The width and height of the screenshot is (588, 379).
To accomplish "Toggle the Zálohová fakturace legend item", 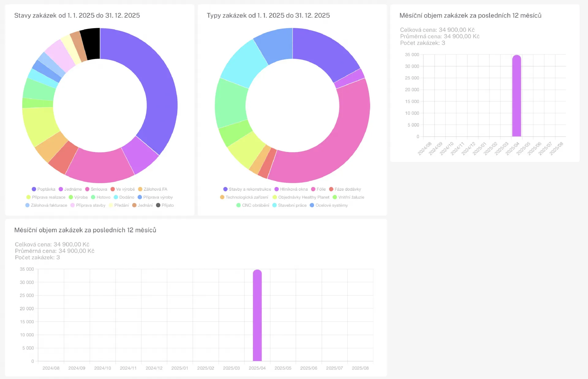I will tap(49, 205).
